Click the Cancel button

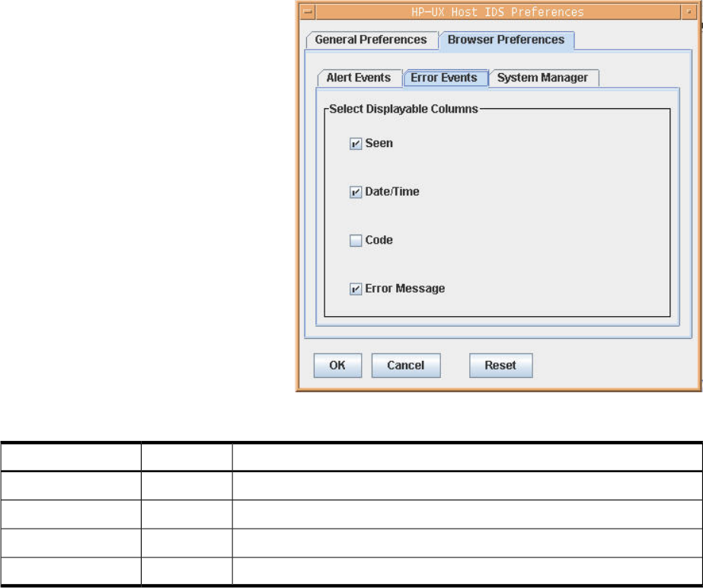point(405,366)
